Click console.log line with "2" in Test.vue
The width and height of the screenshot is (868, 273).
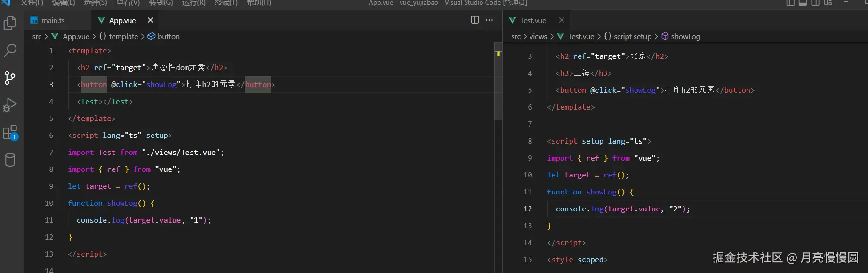coord(623,209)
